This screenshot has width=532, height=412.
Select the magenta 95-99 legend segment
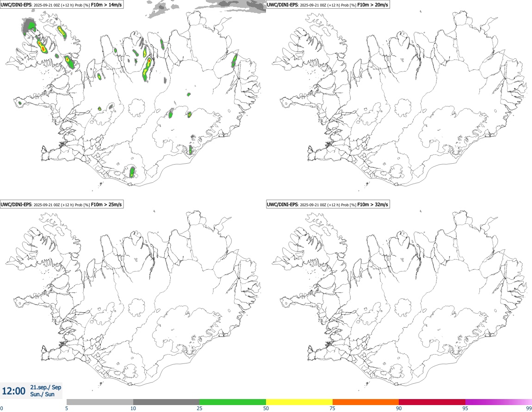click(498, 402)
